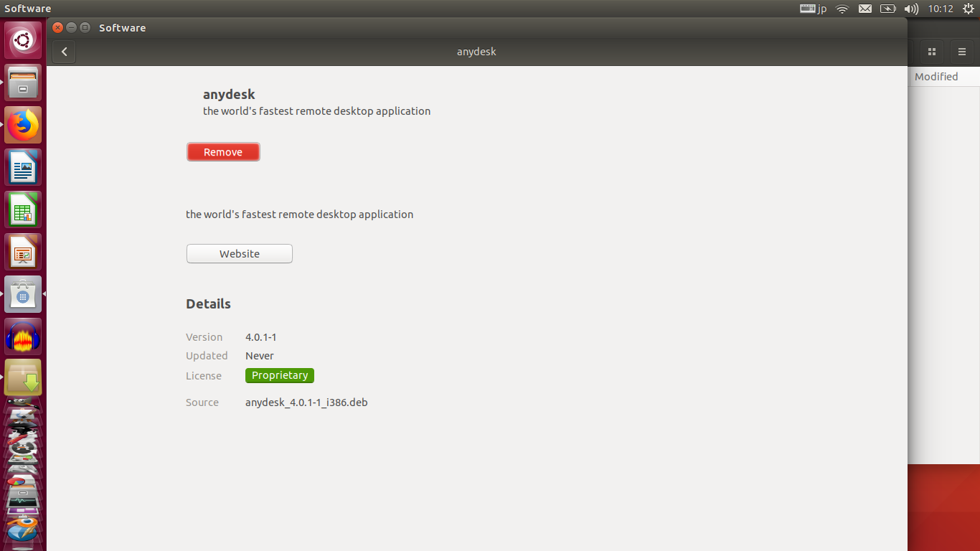Click the Updated label
This screenshot has width=980, height=551.
pyautogui.click(x=207, y=356)
